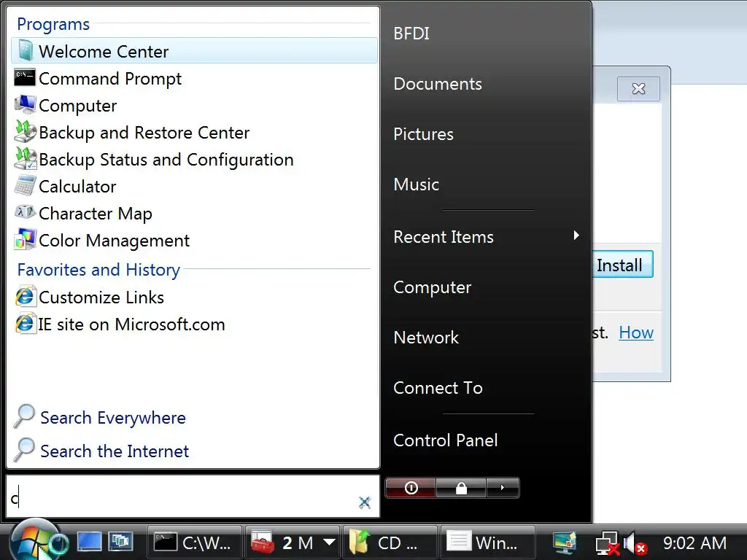Open BFDI user folder
This screenshot has height=560, width=747.
pyautogui.click(x=411, y=34)
